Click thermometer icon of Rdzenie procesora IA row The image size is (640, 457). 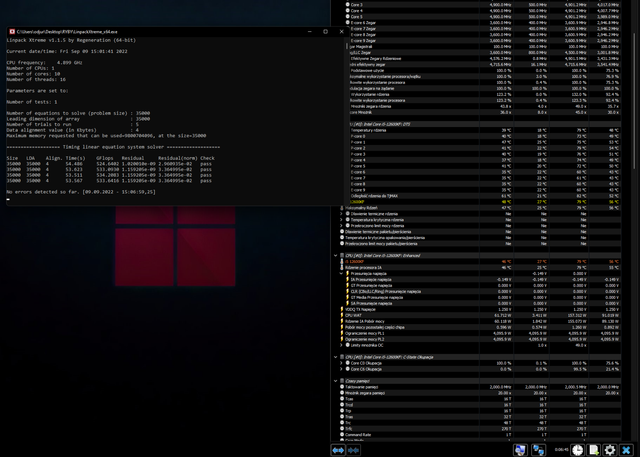tap(342, 267)
